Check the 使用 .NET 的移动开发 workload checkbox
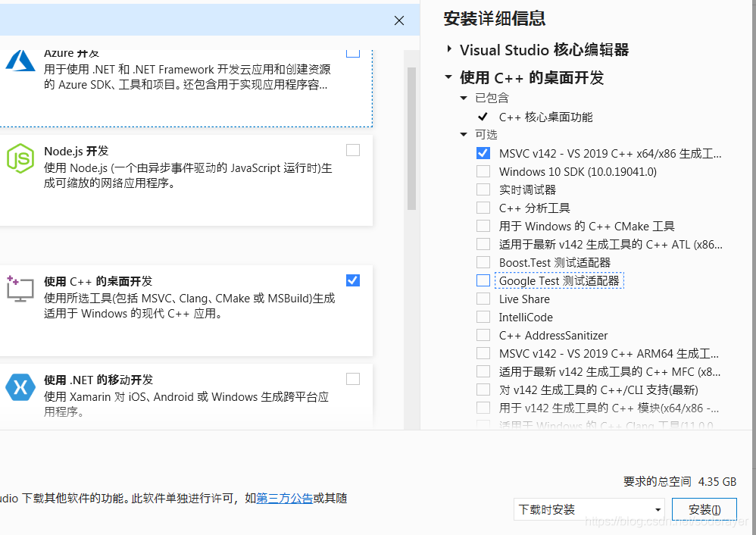756x535 pixels. point(353,379)
